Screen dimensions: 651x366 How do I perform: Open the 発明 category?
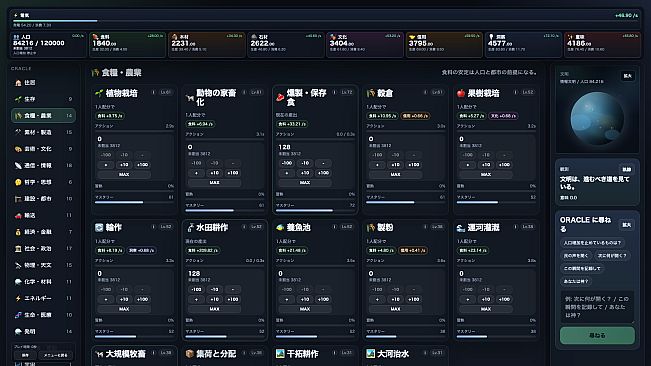(43, 332)
